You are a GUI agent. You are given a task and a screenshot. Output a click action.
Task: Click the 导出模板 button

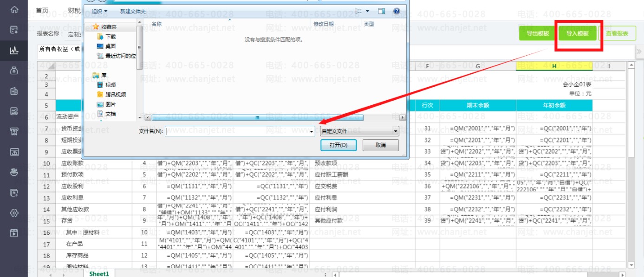pyautogui.click(x=538, y=33)
